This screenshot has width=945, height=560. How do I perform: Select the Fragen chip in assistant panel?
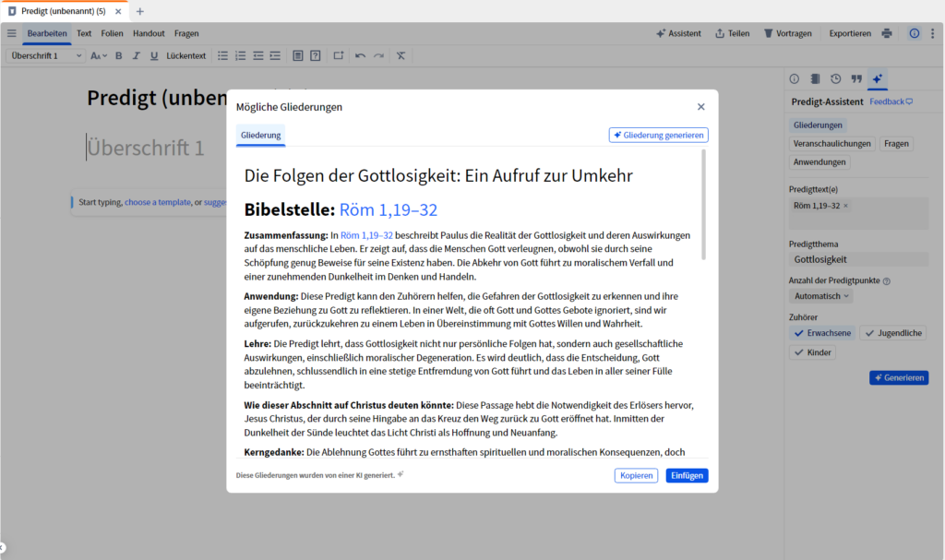click(x=896, y=144)
